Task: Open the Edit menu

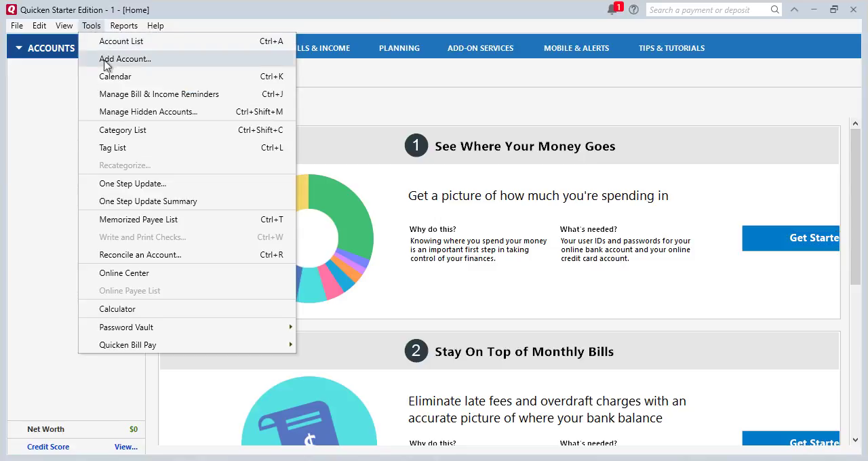Action: 39,26
